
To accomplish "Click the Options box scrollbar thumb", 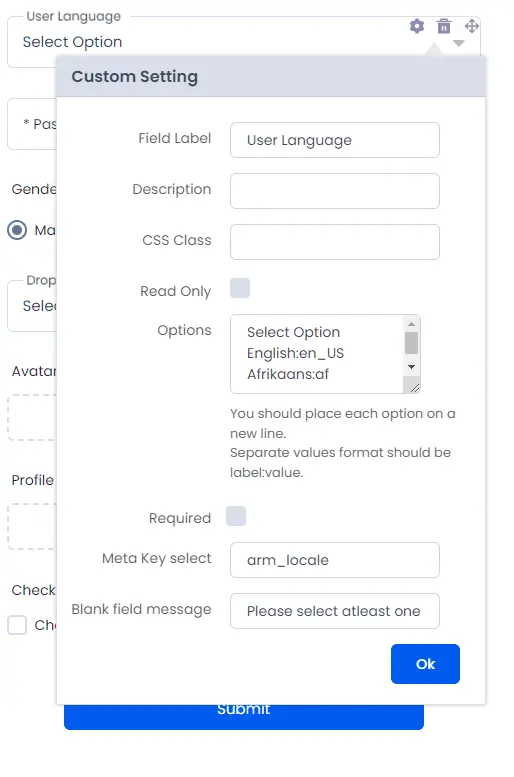I will [x=411, y=343].
